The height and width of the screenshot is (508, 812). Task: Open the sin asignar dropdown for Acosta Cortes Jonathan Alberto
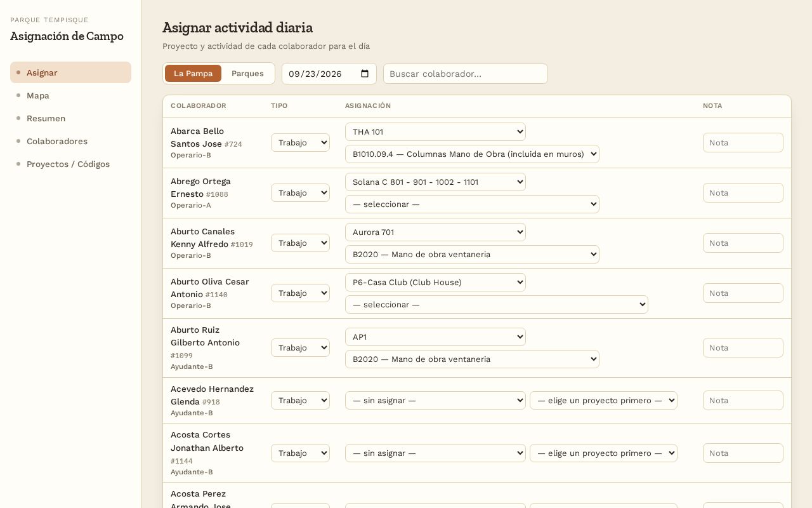[x=435, y=453]
